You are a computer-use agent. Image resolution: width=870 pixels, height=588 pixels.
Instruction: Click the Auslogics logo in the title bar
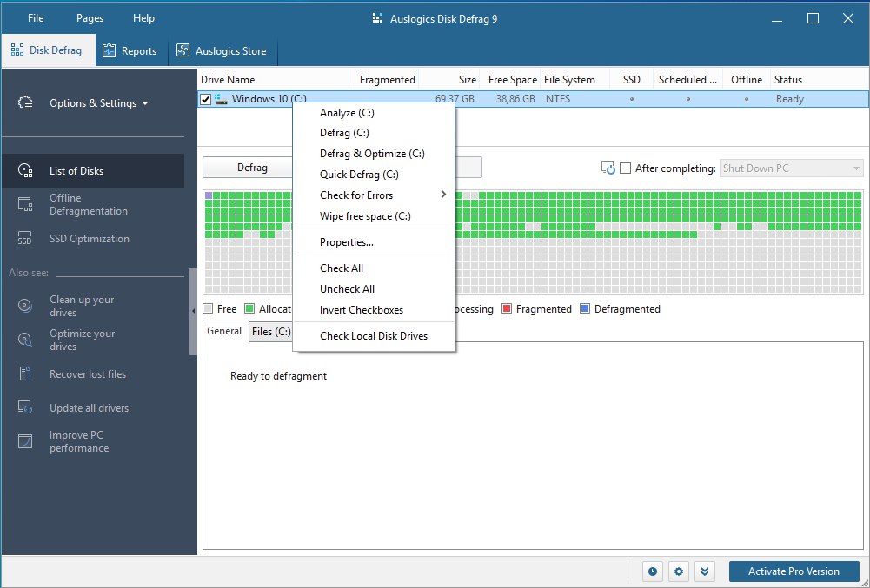(378, 18)
